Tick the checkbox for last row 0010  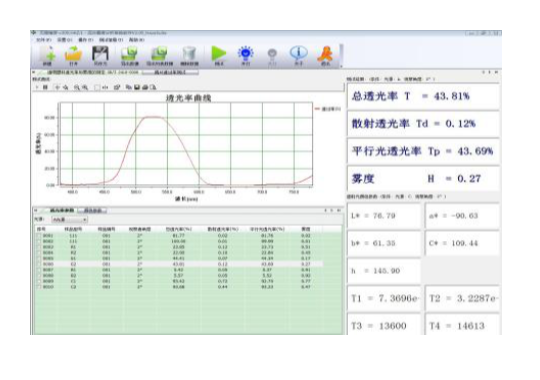tap(39, 287)
